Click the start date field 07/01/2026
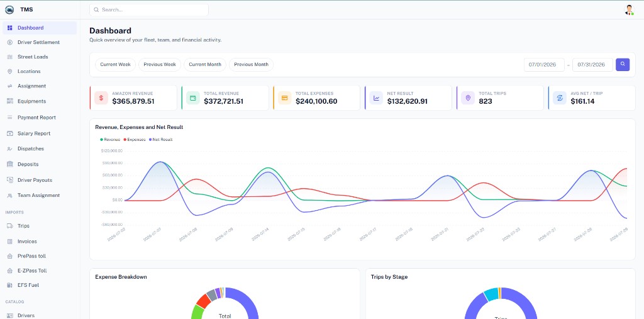644x319 pixels. click(544, 65)
